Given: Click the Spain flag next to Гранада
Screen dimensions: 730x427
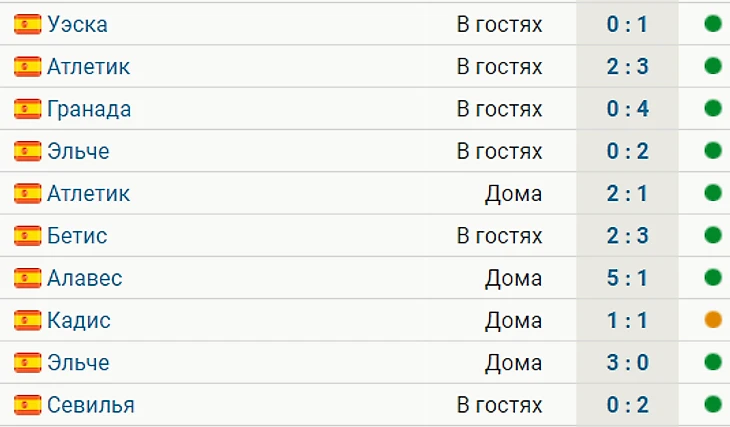Looking at the screenshot, I should pyautogui.click(x=27, y=109).
